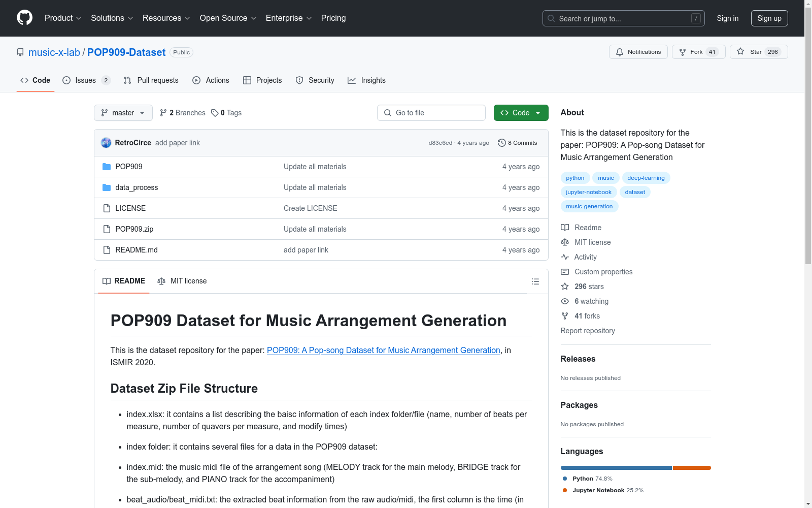Open the Python 74.8% language link
Screen dimensions: 812x508
pyautogui.click(x=588, y=479)
